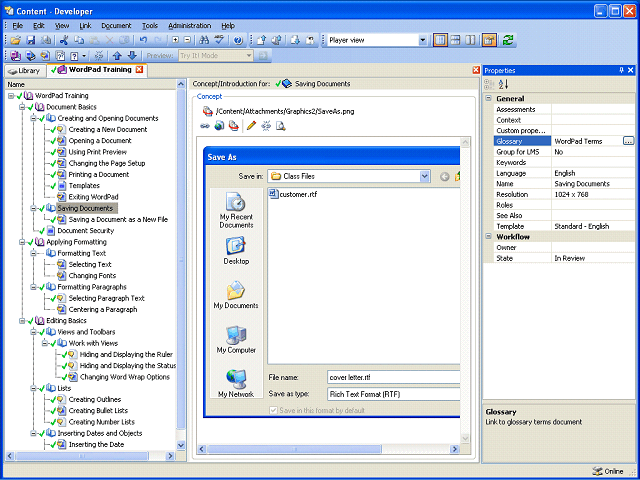Click the Glossary ellipsis browse button
Screen dimensions: 640x480
pos(628,141)
